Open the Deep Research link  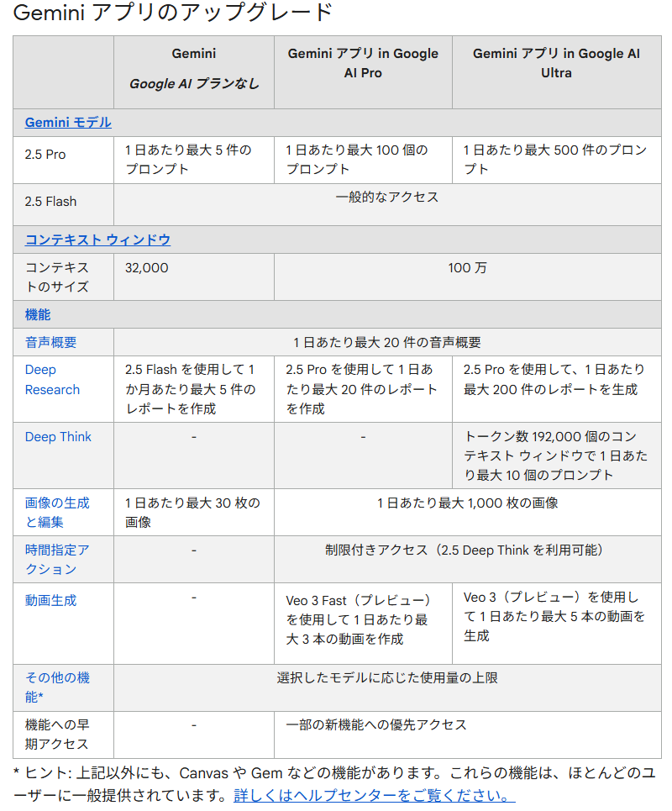coord(52,380)
